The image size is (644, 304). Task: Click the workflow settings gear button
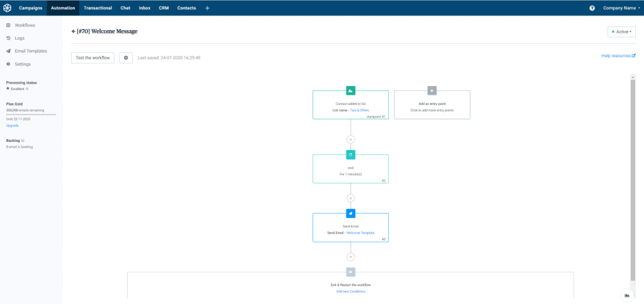point(126,58)
